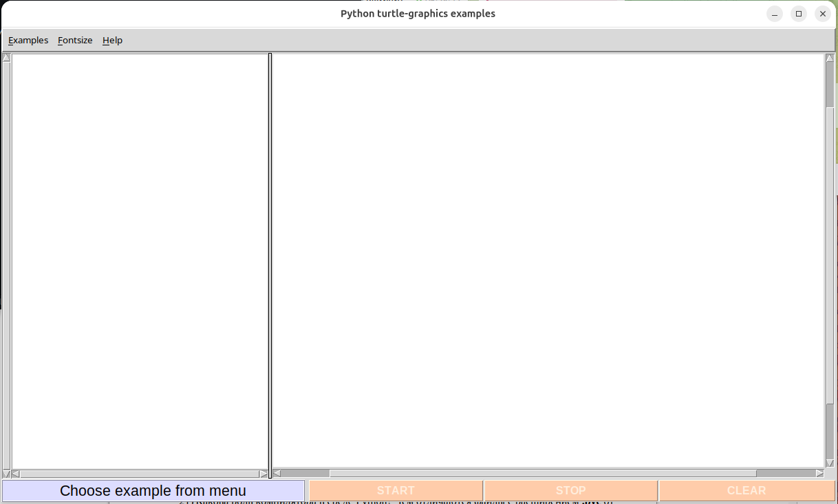Open the Fontsize menu
Screen dimensions: 838x504
(x=75, y=41)
